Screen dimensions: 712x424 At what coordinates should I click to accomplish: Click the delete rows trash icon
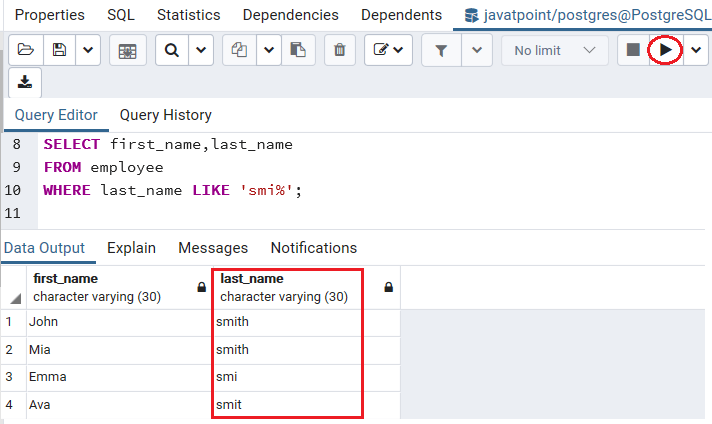[x=340, y=50]
